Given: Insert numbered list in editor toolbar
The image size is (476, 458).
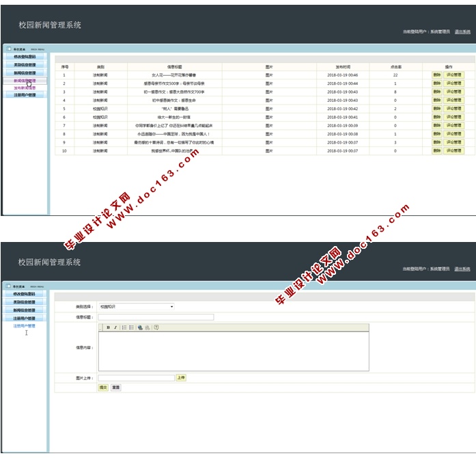Looking at the screenshot, I should pyautogui.click(x=124, y=327).
